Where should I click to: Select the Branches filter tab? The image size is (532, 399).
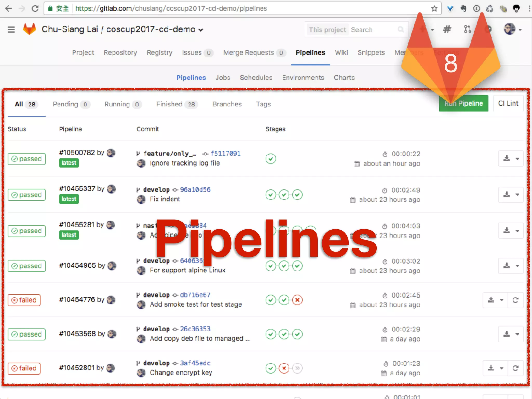227,104
